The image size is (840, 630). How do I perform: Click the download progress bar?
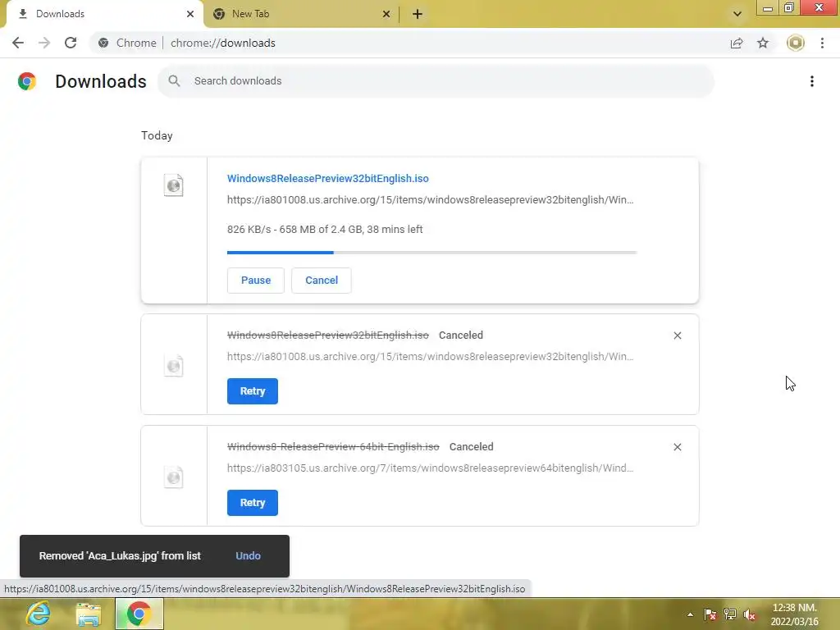pos(431,253)
